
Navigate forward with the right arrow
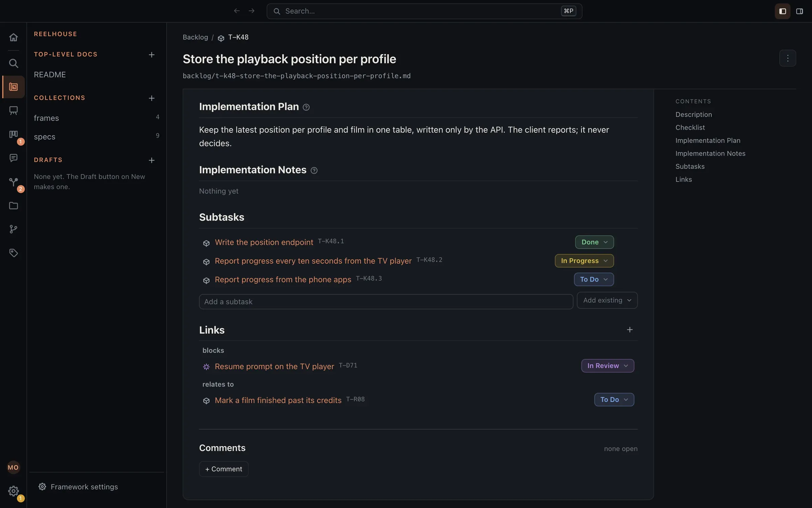251,11
